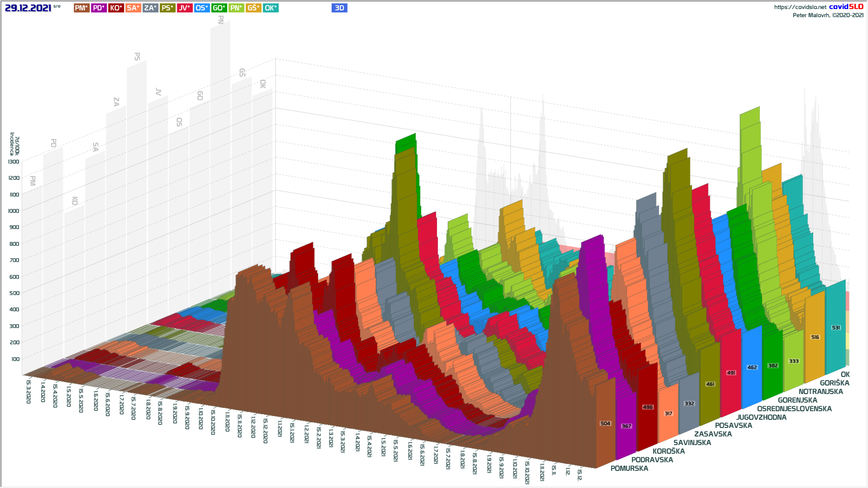Click the covidSLO logo

click(846, 7)
